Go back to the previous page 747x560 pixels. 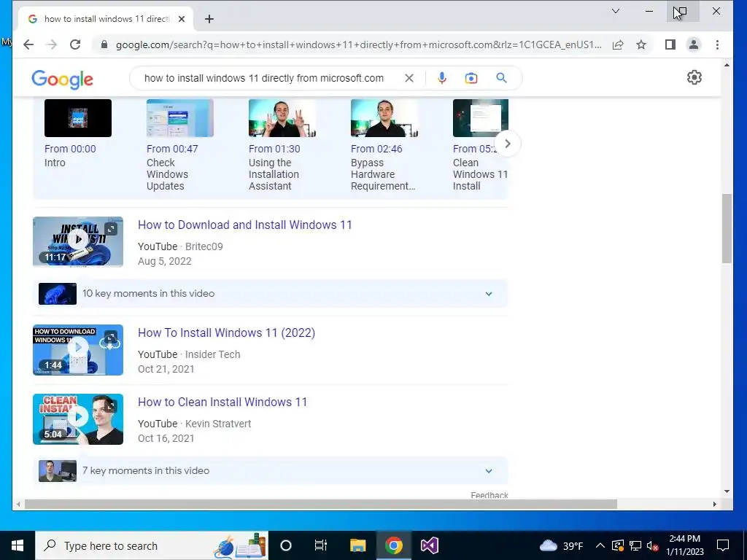[x=28, y=44]
